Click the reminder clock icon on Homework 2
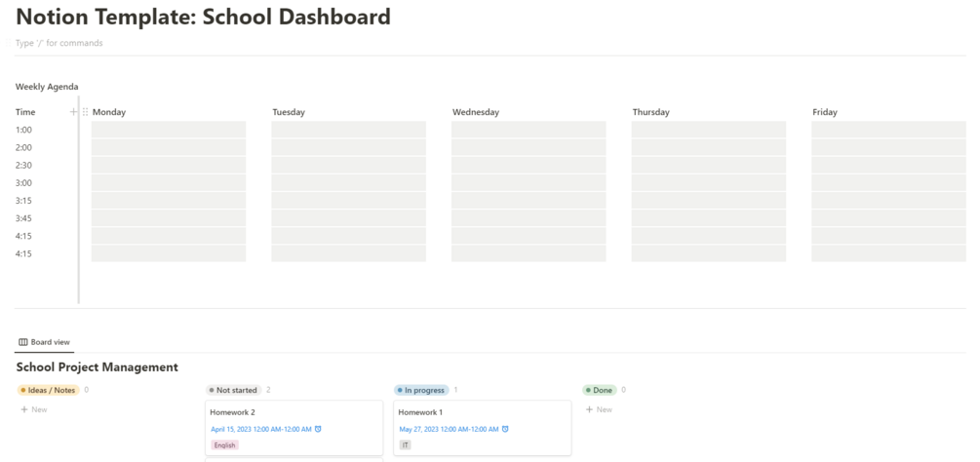 click(x=318, y=429)
